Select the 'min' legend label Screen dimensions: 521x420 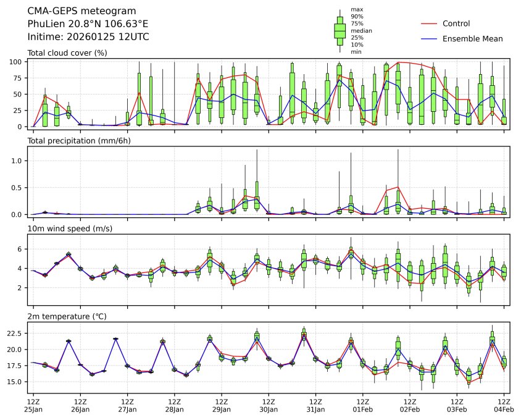(x=356, y=52)
